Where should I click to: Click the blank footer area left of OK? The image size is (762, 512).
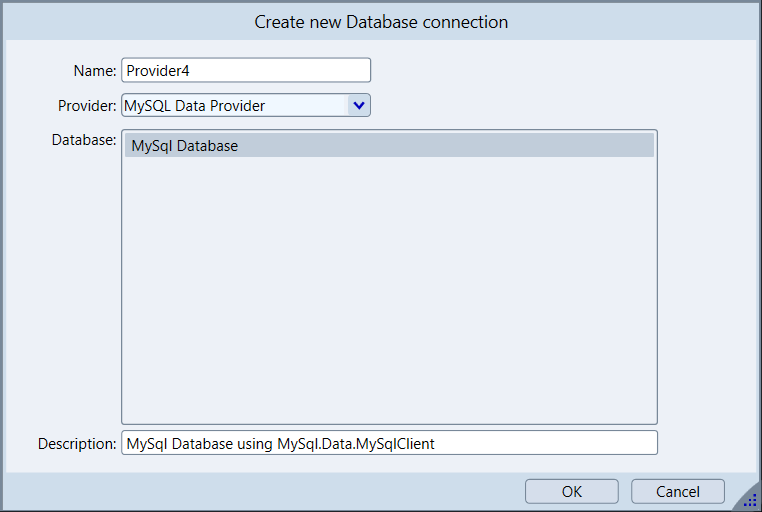pyautogui.click(x=260, y=491)
